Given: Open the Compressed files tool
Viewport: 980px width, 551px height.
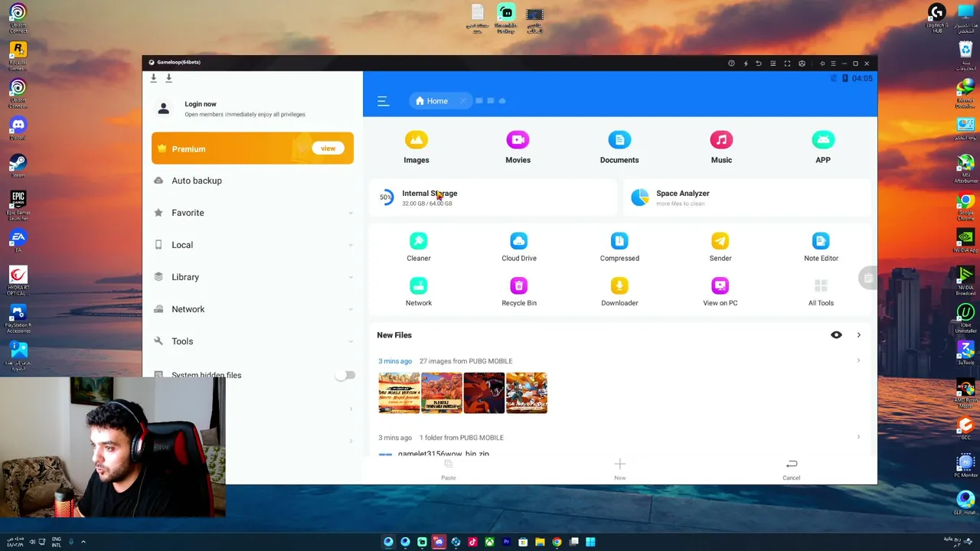Looking at the screenshot, I should point(619,247).
